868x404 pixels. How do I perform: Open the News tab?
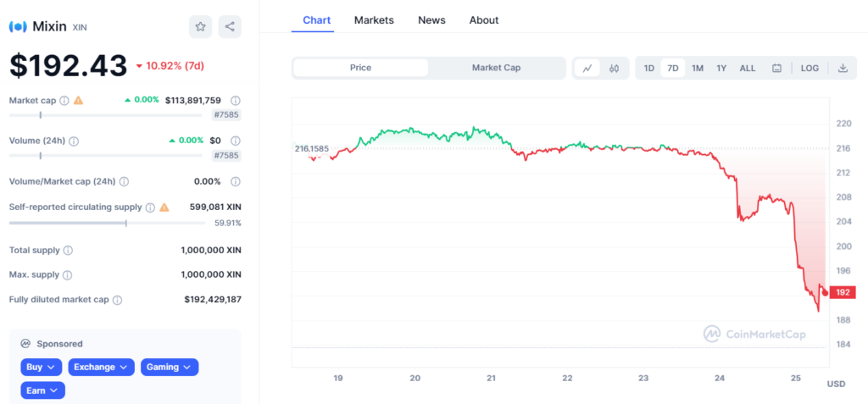point(431,20)
